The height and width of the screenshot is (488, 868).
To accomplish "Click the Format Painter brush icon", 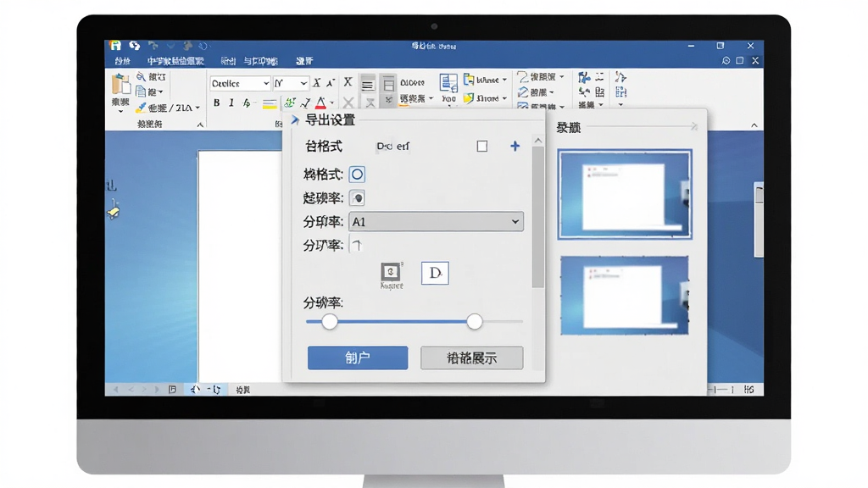I will 142,108.
